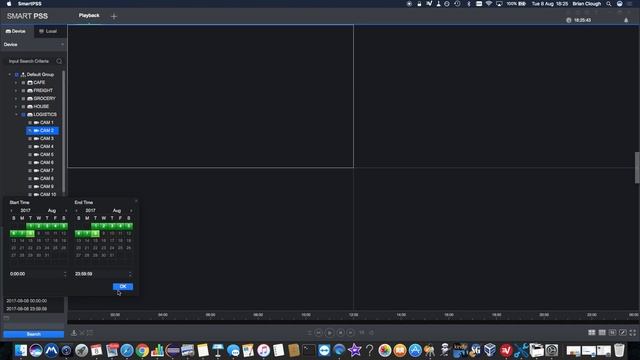
Task: Toggle the LOGISTICS device checkbox
Action: coord(23,115)
